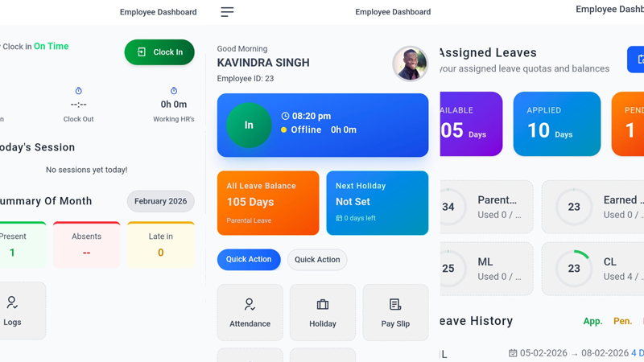Select the Absents summary card
Screen dimensions: 644x362
tap(86, 245)
